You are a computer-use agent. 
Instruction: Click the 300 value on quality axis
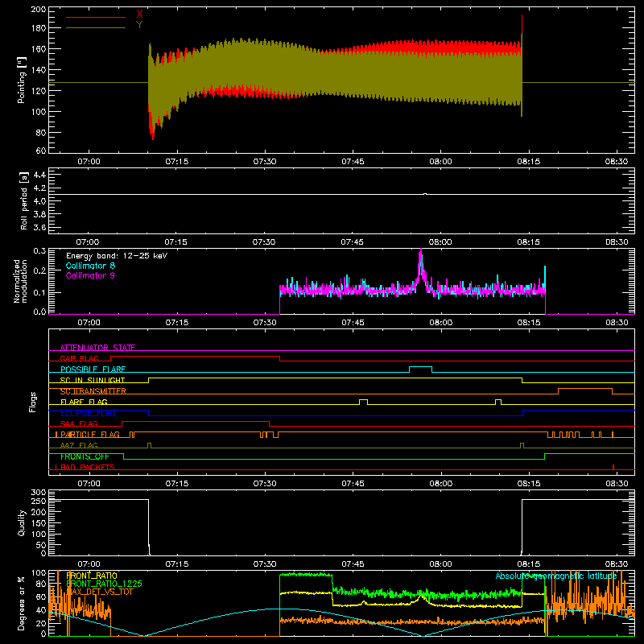(39, 493)
